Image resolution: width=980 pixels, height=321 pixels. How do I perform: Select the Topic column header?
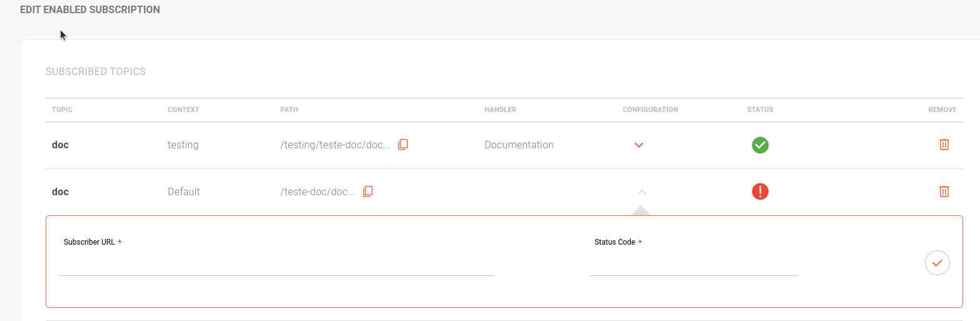pos(62,110)
